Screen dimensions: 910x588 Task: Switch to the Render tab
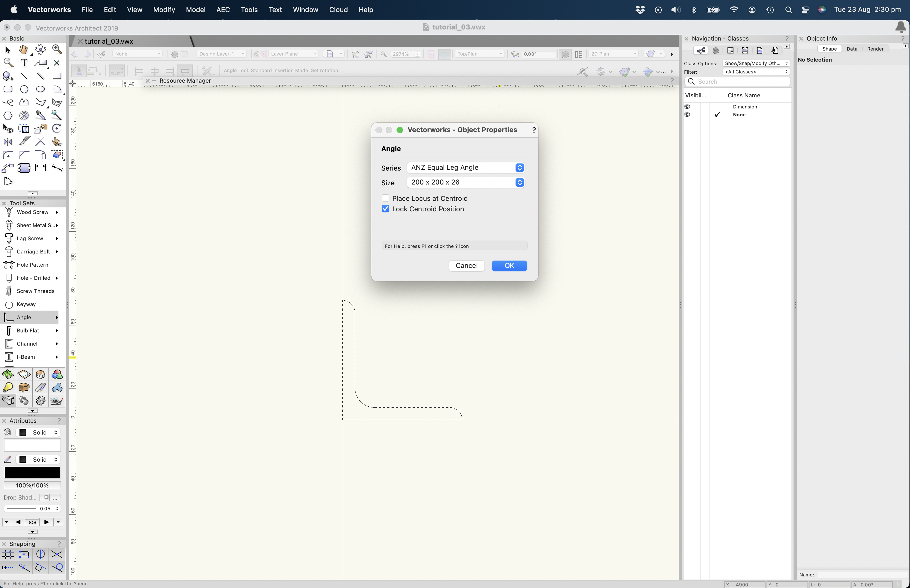(875, 49)
